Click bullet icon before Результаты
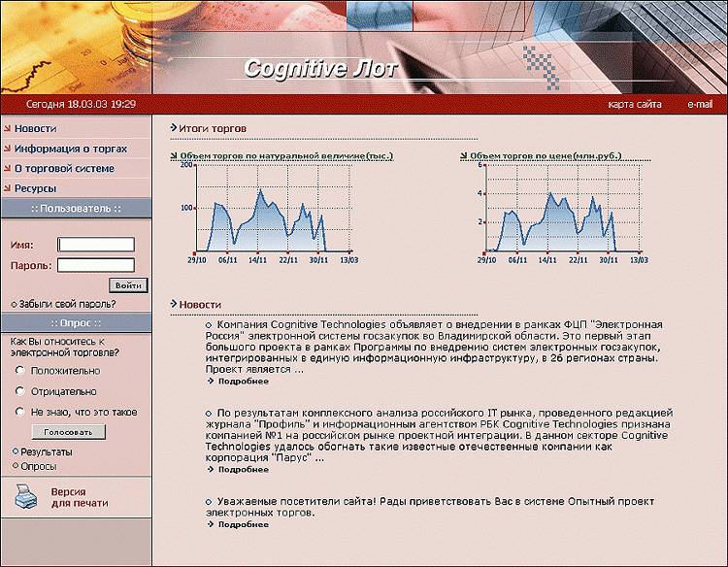The height and width of the screenshot is (567, 728). click(16, 450)
